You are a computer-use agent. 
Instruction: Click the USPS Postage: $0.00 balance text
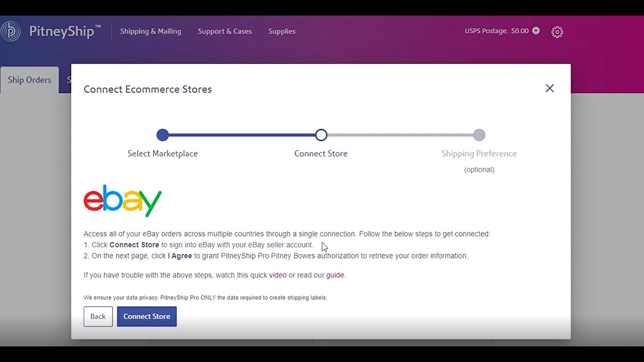point(497,31)
